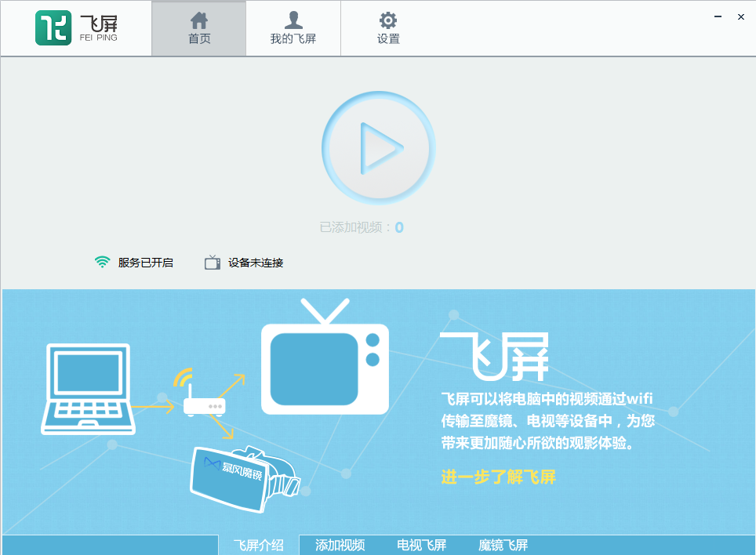Minimize the FeiPing window
This screenshot has height=555, width=756.
[718, 17]
